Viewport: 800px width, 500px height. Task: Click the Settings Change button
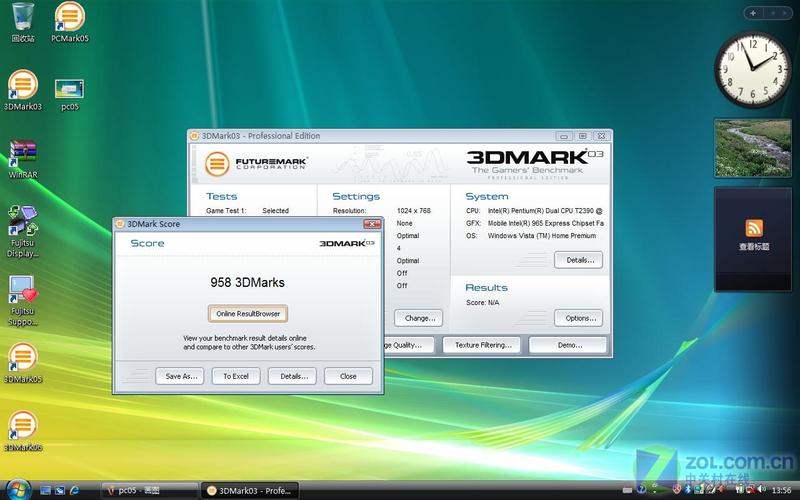tap(418, 318)
